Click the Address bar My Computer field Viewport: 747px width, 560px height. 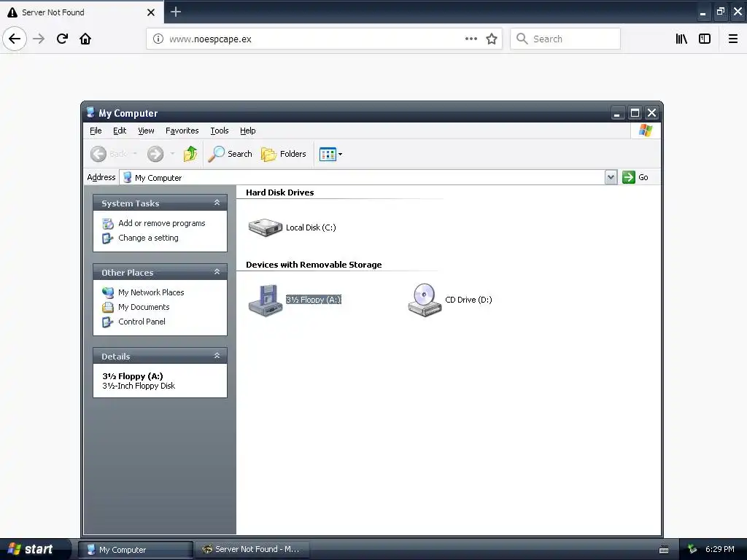[x=362, y=178]
